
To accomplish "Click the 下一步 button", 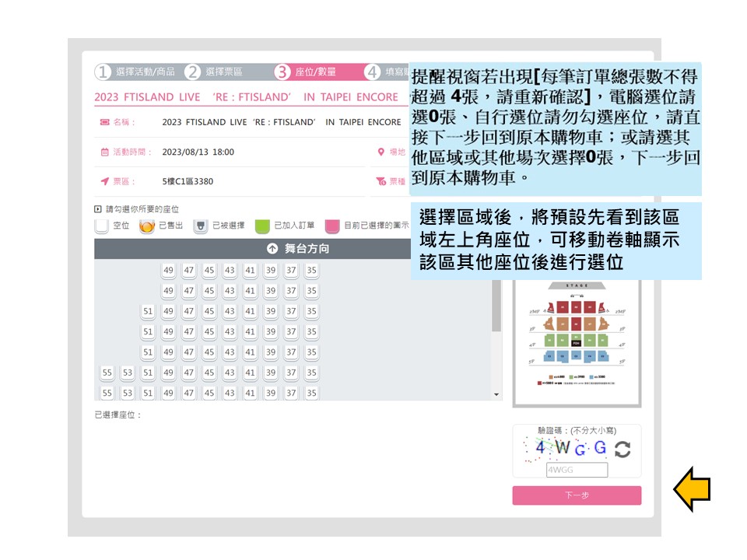I will pos(577,495).
